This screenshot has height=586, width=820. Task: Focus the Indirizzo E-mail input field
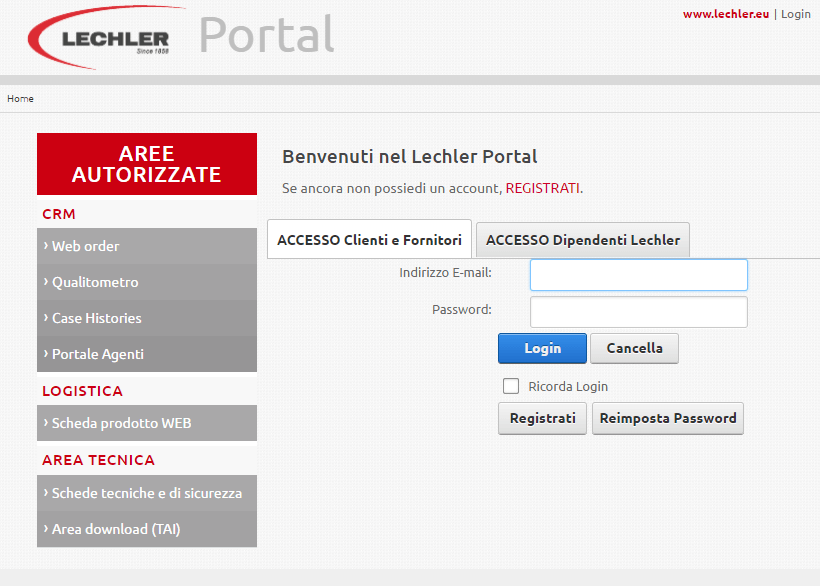pos(639,275)
